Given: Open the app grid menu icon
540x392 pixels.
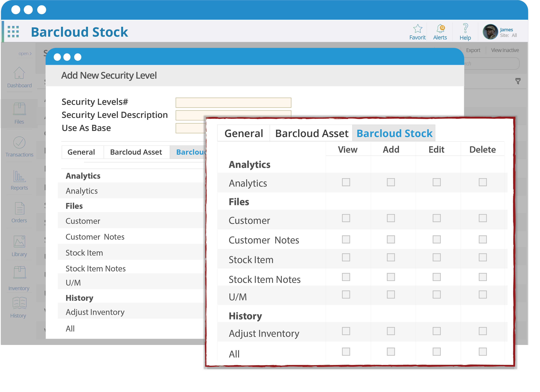Looking at the screenshot, I should (13, 32).
